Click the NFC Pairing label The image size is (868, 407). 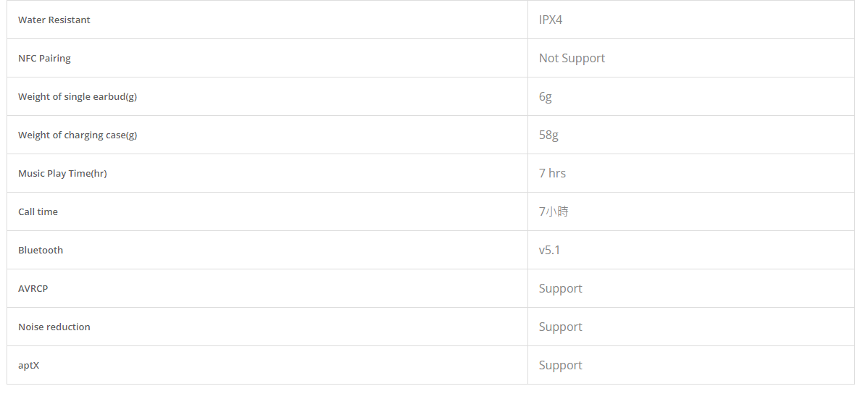44,58
